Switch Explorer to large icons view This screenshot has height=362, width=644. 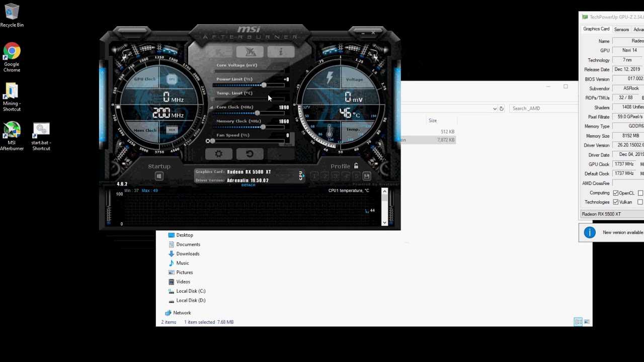[587, 322]
